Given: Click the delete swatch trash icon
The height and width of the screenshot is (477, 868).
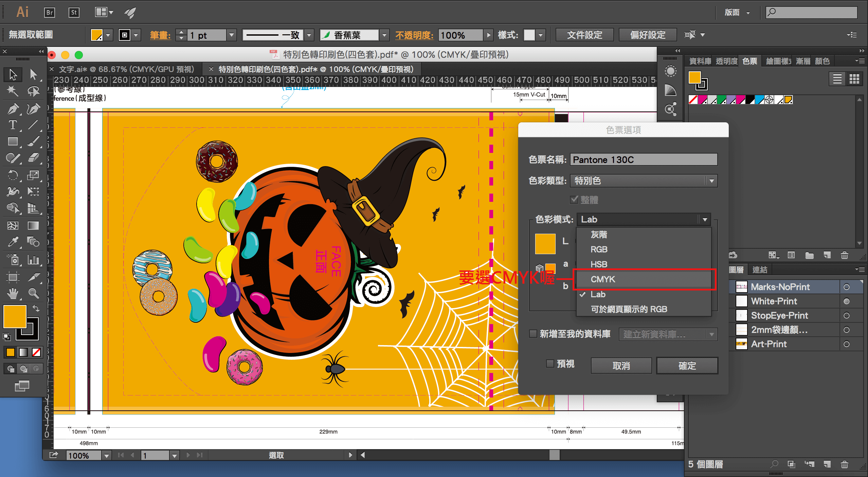Looking at the screenshot, I should point(844,255).
